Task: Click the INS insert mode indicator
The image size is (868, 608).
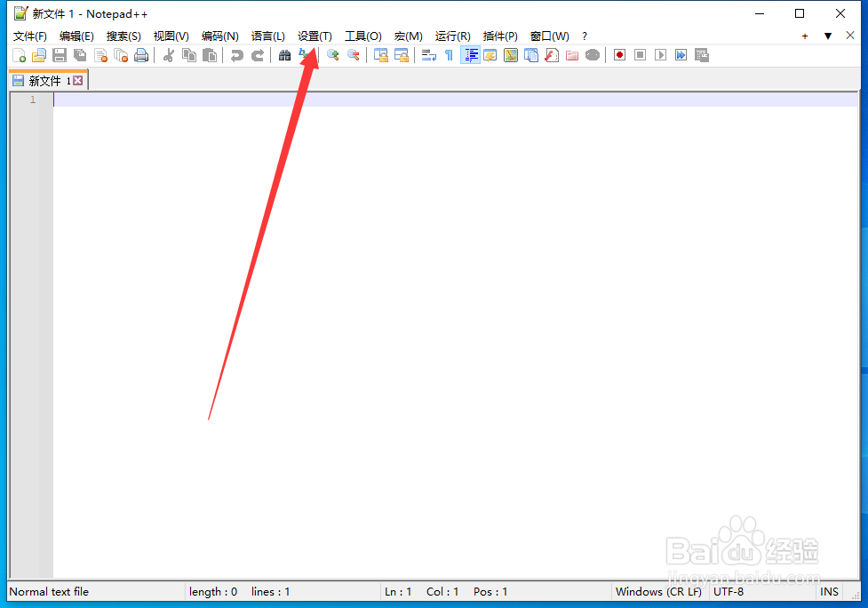Action: click(829, 591)
